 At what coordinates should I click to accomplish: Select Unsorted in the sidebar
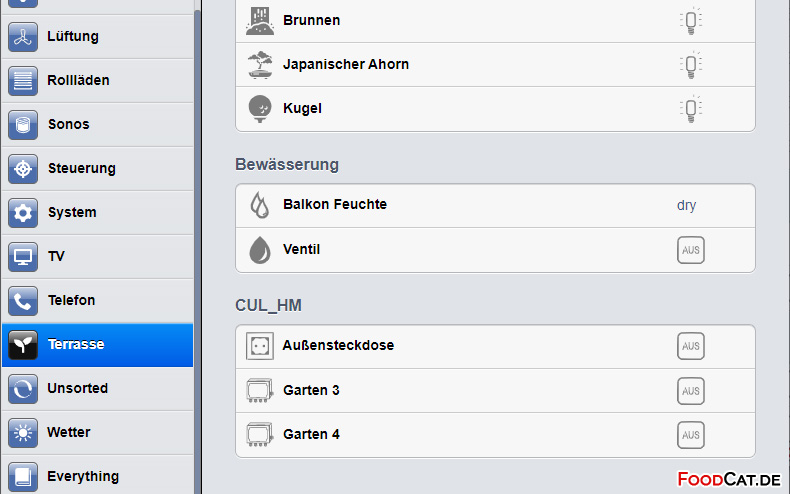[x=98, y=389]
